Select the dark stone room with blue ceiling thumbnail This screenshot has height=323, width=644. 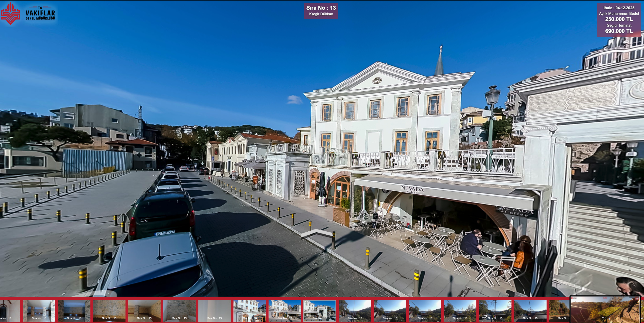(74, 311)
